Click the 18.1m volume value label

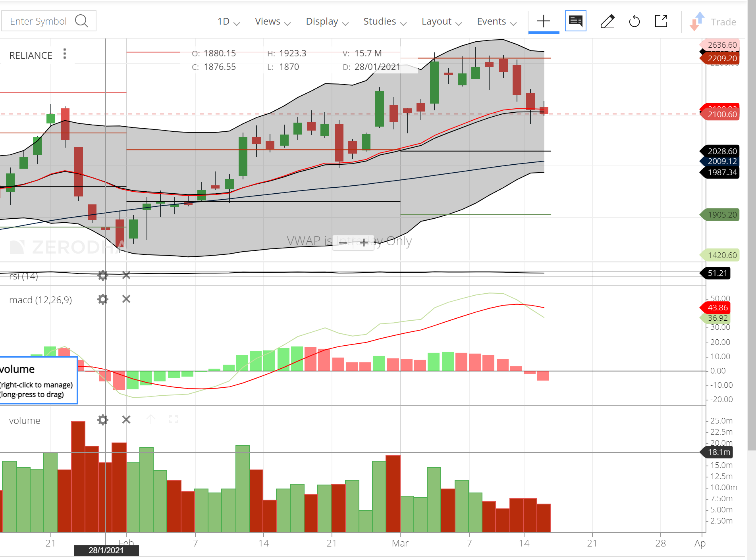716,452
